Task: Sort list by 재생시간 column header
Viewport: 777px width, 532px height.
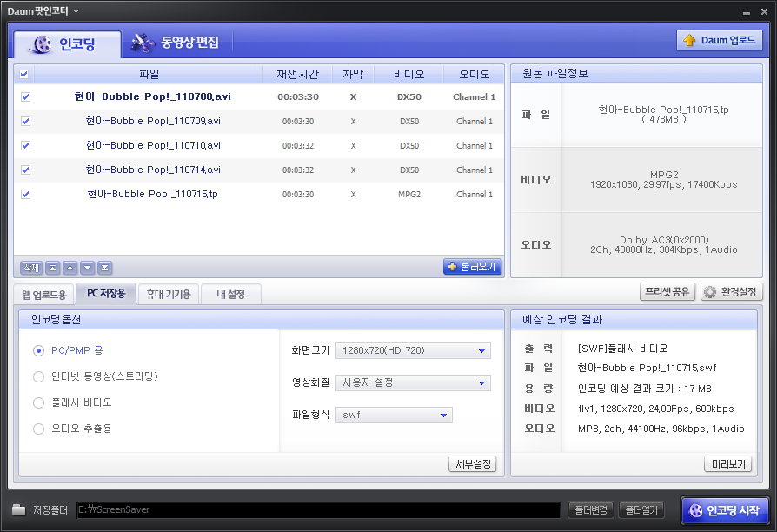Action: pos(297,75)
